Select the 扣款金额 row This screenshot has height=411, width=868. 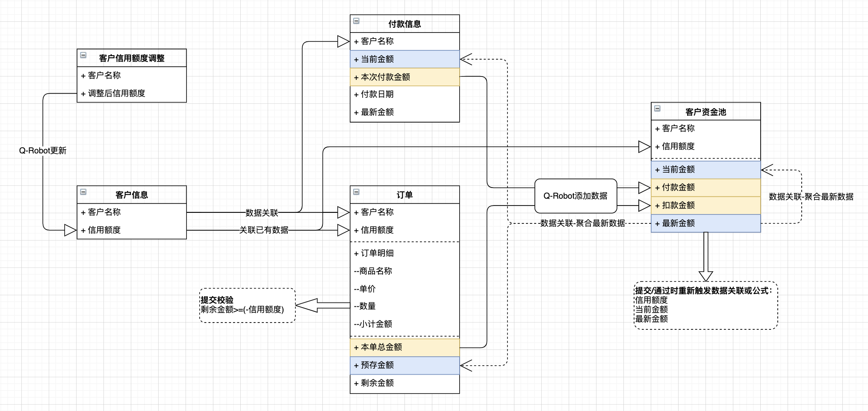706,205
